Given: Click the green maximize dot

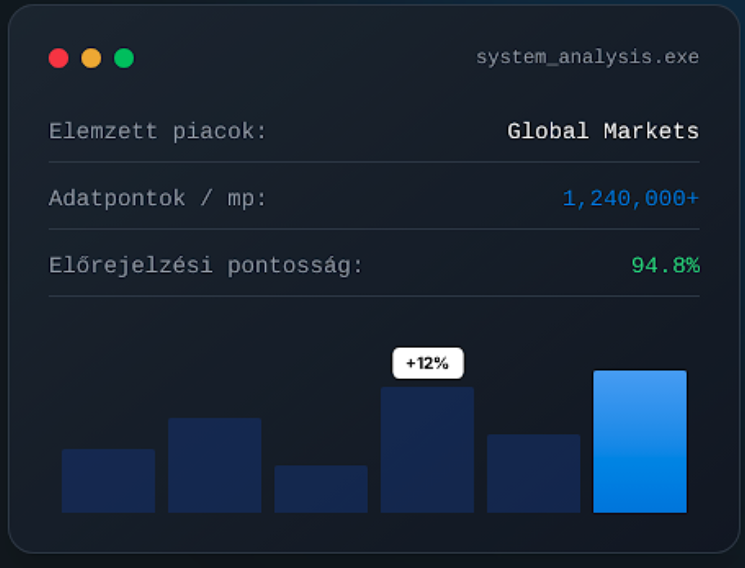Looking at the screenshot, I should (x=124, y=58).
